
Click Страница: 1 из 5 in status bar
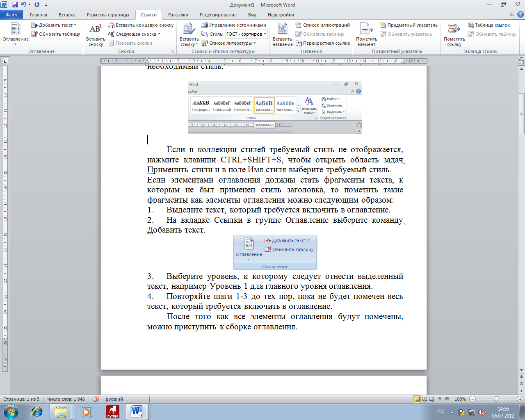(21, 399)
